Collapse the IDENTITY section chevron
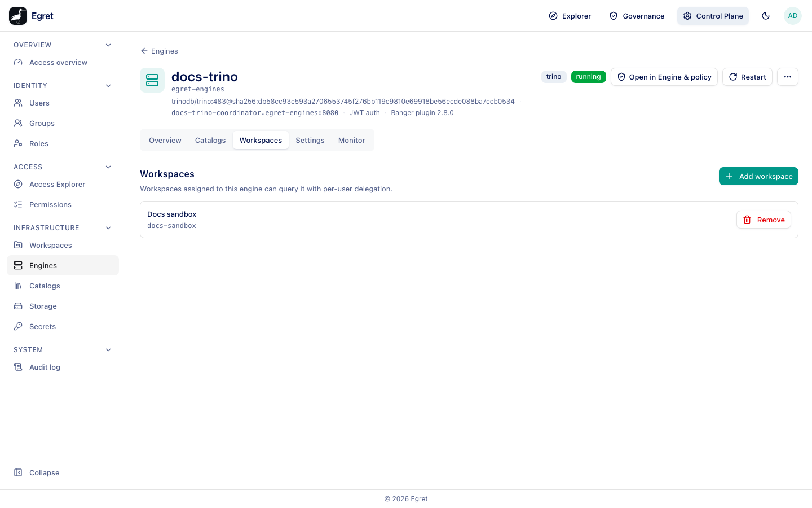 pyautogui.click(x=108, y=86)
